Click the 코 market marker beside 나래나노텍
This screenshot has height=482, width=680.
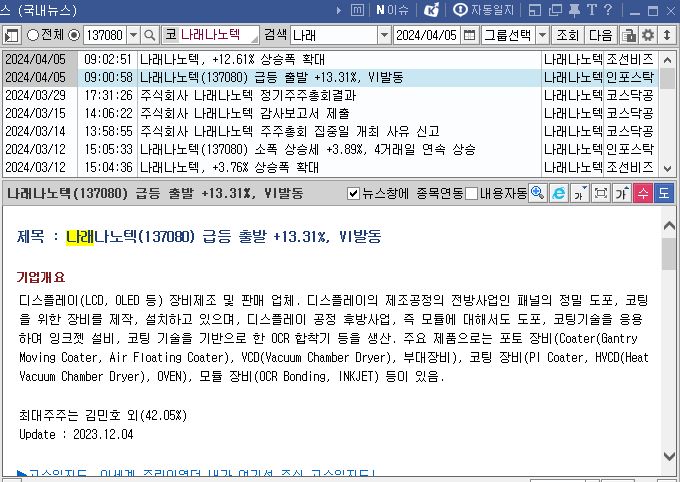click(x=170, y=35)
